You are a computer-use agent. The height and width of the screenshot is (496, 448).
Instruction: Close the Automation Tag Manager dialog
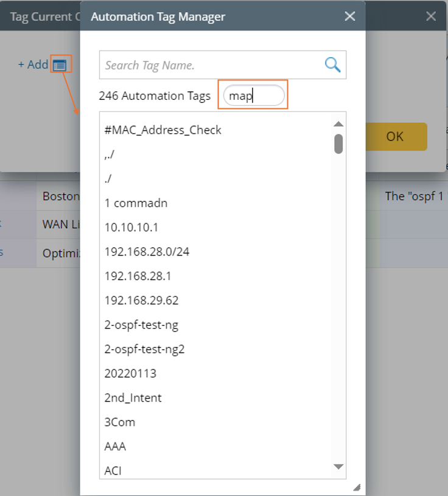pos(350,16)
